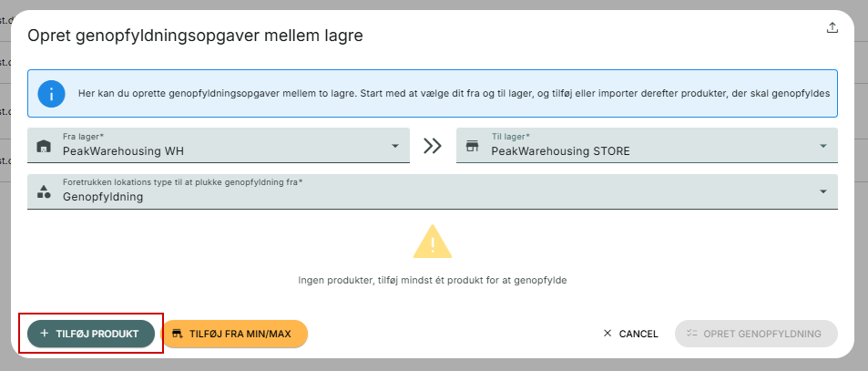Click the info banner text about replenishment tasks
The height and width of the screenshot is (371, 868).
click(454, 94)
